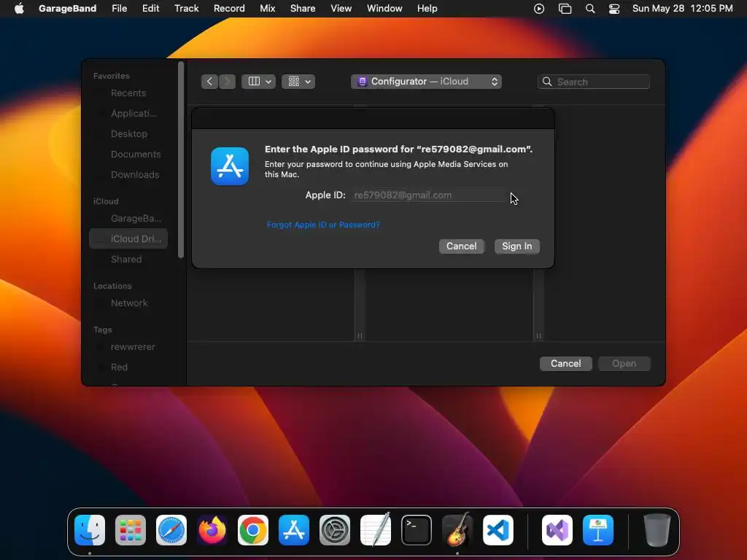This screenshot has height=560, width=747.
Task: Open Spotlight search in the menu bar
Action: point(589,9)
